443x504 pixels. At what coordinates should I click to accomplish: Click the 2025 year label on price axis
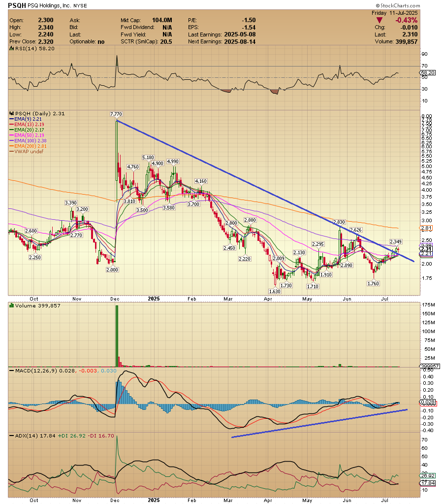154,299
